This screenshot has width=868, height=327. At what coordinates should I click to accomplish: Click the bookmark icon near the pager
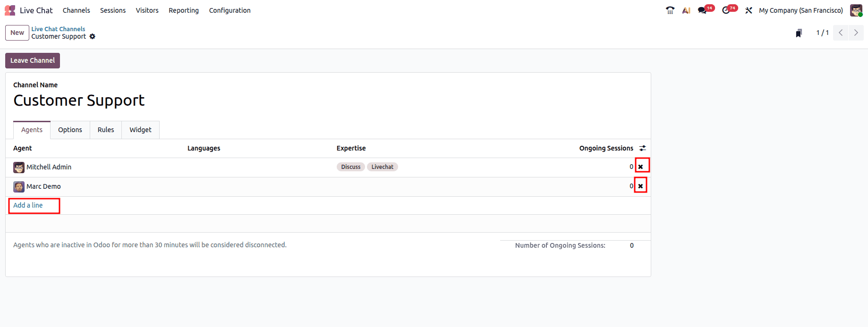[799, 33]
